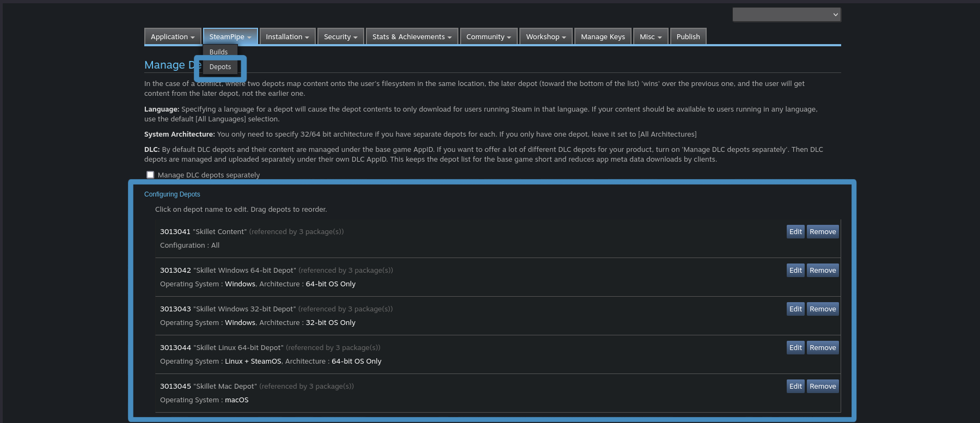This screenshot has height=423, width=980.
Task: Open the Community menu
Action: click(488, 37)
